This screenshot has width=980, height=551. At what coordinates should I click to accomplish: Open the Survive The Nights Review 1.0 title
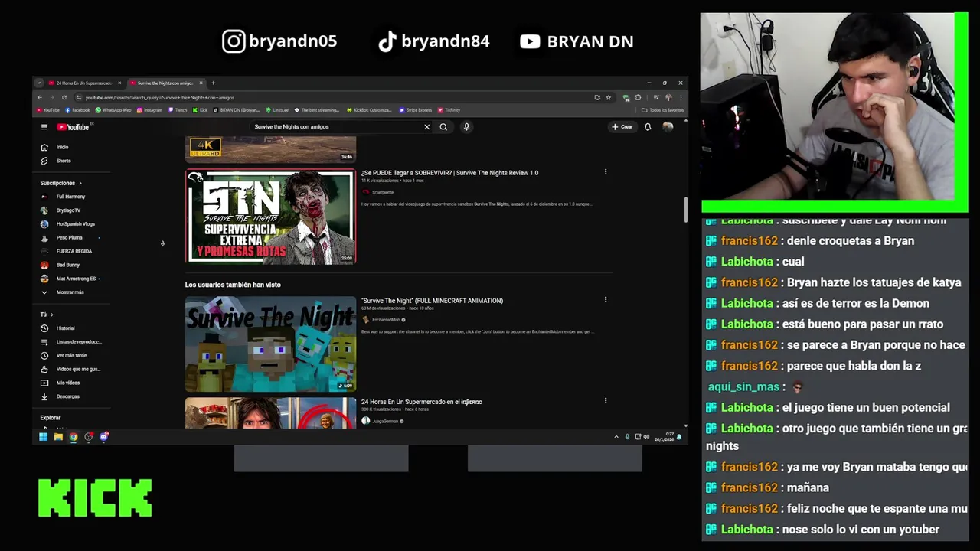coord(449,173)
